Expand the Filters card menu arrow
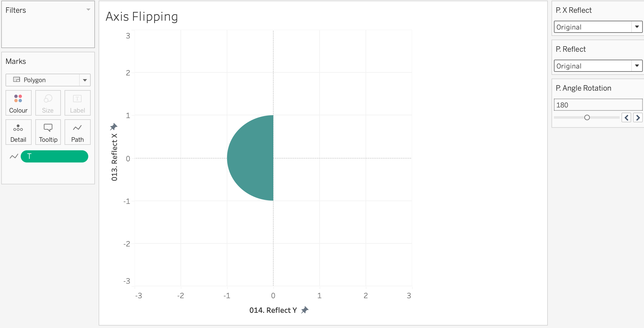The height and width of the screenshot is (328, 644). click(x=88, y=10)
